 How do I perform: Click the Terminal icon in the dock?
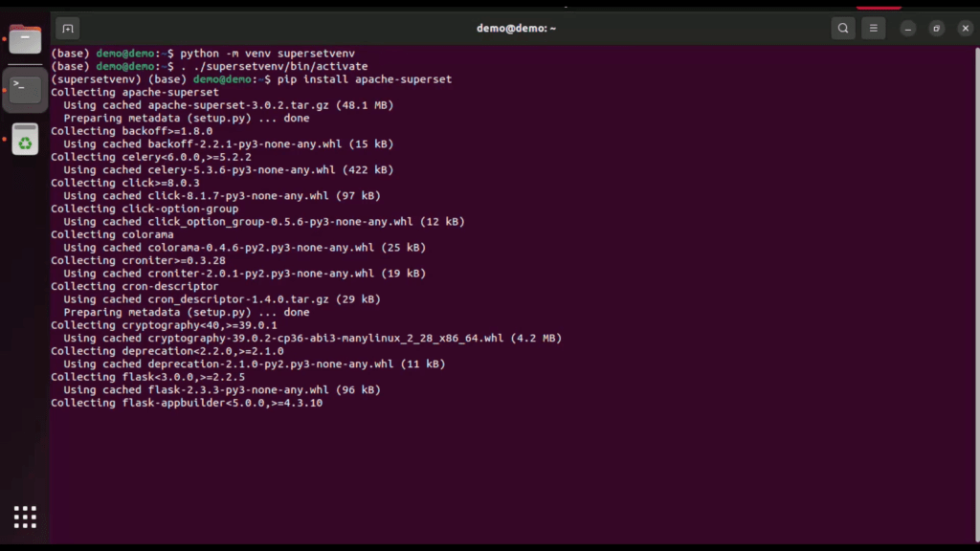click(x=25, y=90)
